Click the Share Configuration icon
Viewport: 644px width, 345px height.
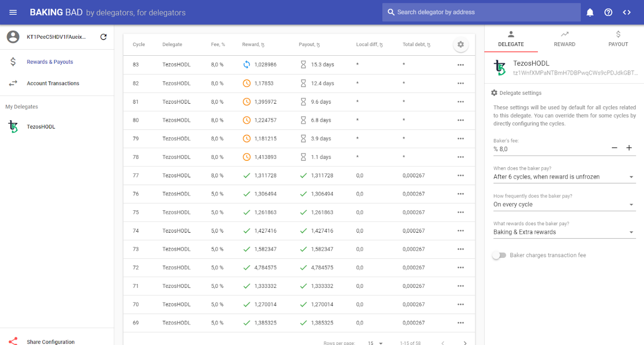[x=13, y=342]
